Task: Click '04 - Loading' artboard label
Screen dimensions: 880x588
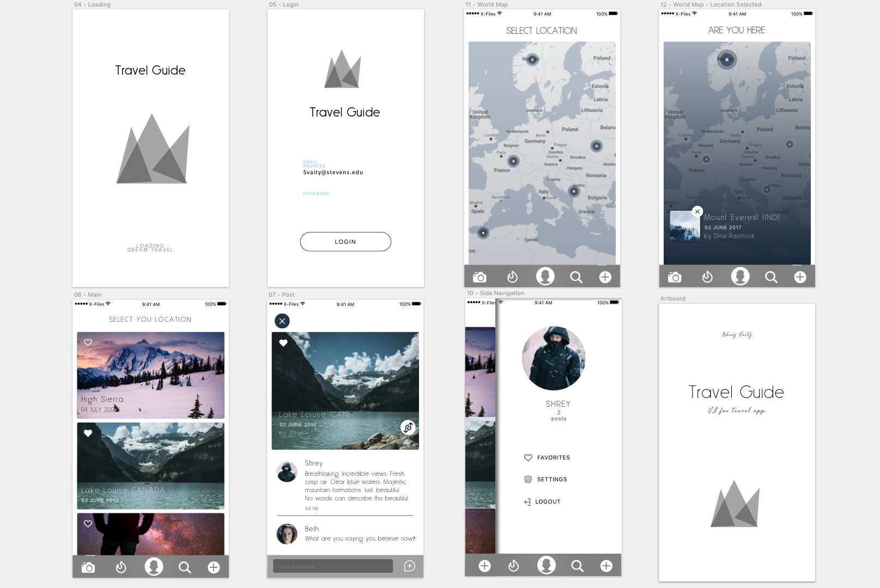Action: 92,4
